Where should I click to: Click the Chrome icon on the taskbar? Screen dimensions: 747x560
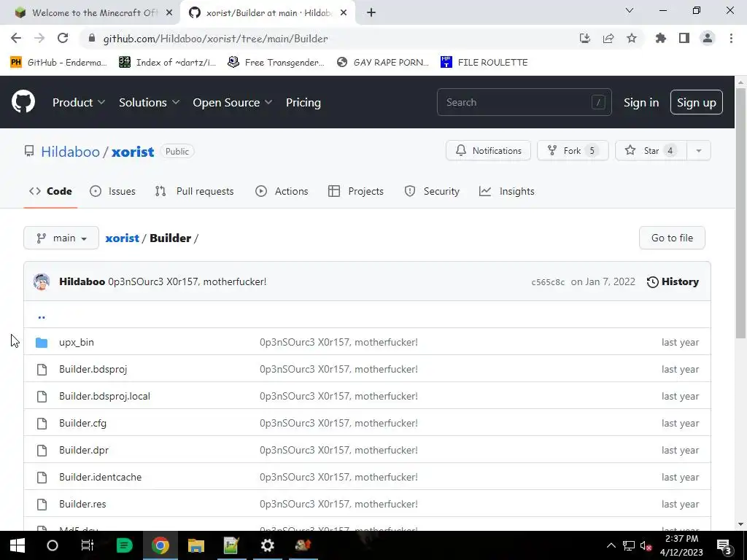[160, 545]
